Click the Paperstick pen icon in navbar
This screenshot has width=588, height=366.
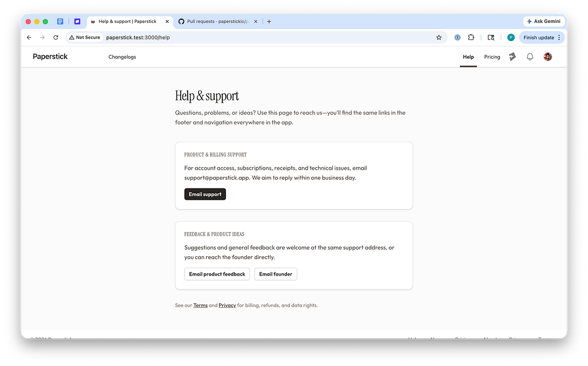pyautogui.click(x=512, y=56)
